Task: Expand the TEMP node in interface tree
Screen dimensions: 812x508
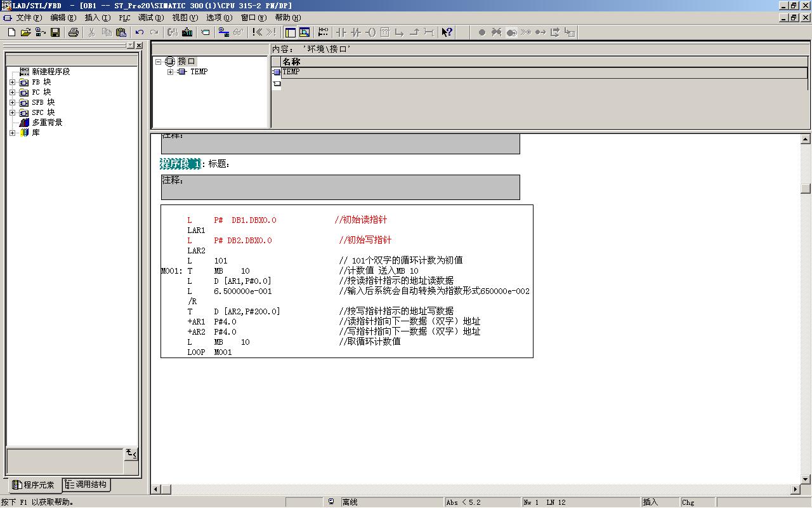Action: point(170,72)
